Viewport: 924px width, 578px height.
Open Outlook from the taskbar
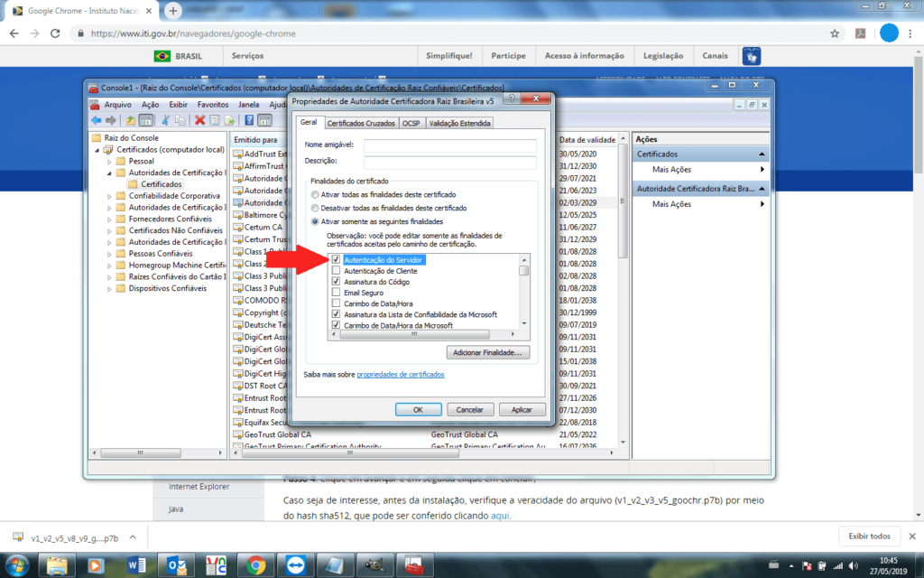176,565
